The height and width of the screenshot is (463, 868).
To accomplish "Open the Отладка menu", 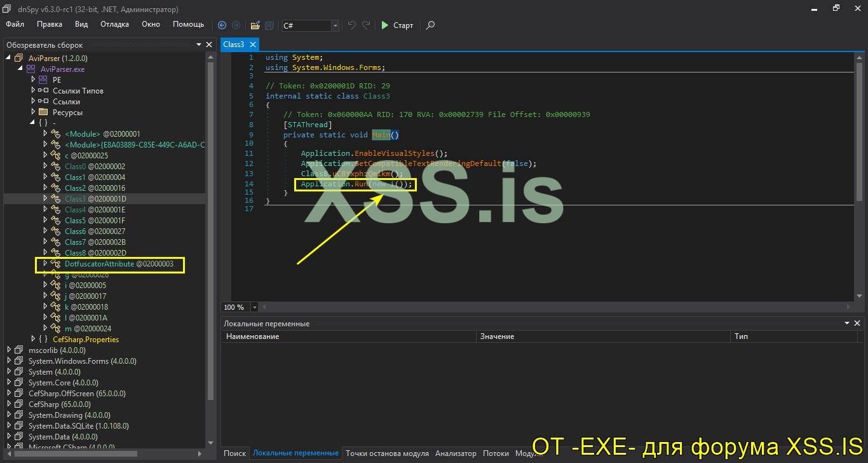I will (x=114, y=24).
